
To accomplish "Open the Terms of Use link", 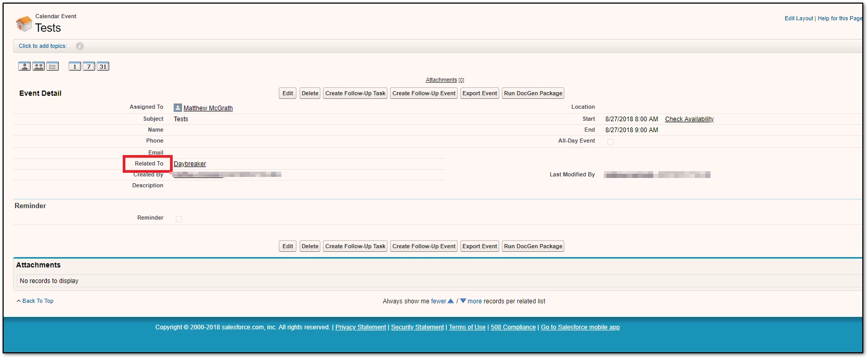I will 467,327.
